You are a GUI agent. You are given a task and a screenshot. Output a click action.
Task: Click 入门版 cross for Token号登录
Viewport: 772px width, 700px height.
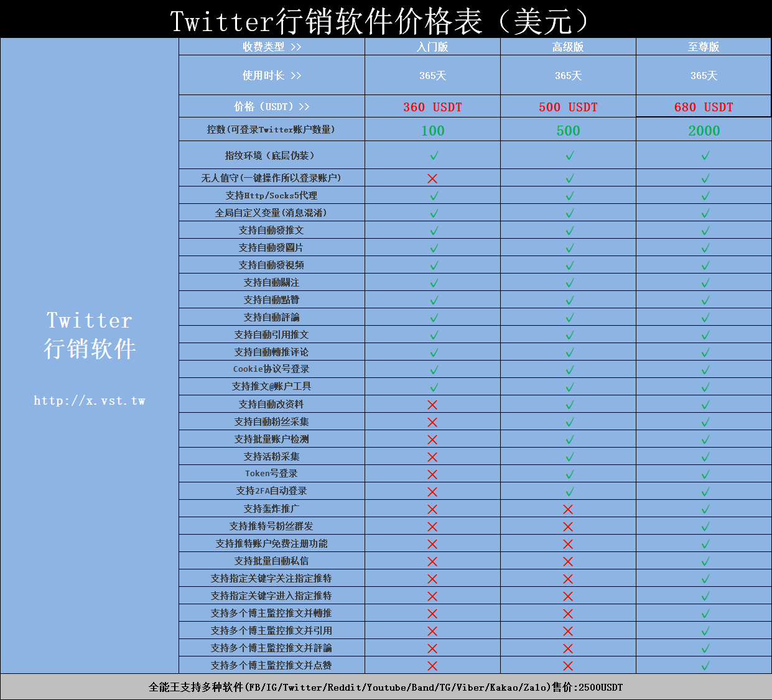click(432, 474)
